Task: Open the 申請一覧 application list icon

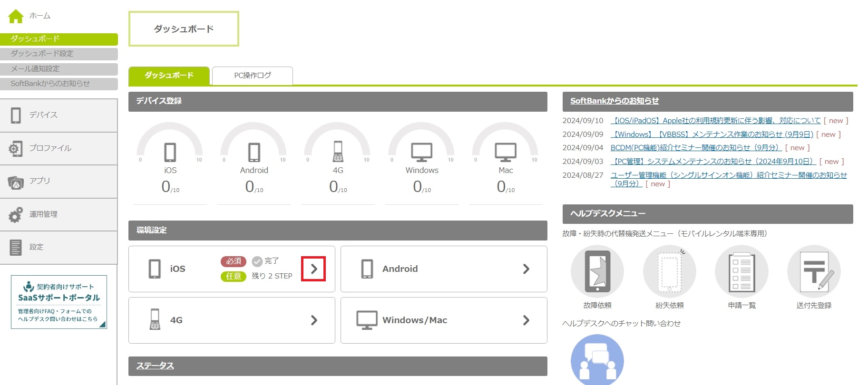Action: point(741,272)
